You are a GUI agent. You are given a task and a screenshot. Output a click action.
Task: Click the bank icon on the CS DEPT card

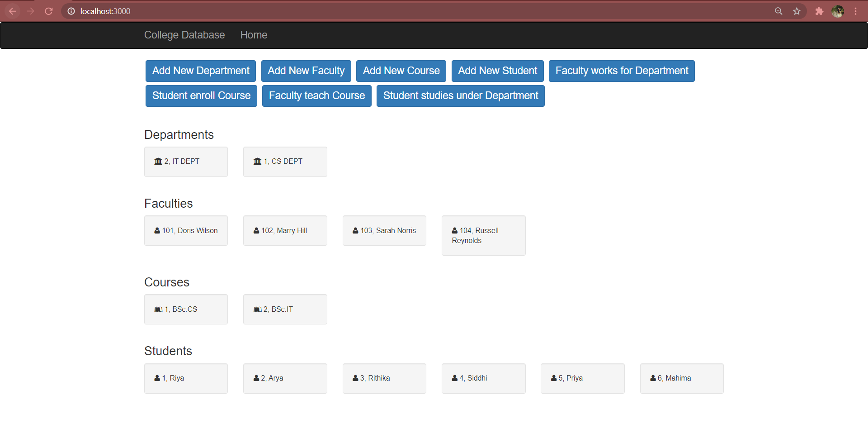point(258,161)
